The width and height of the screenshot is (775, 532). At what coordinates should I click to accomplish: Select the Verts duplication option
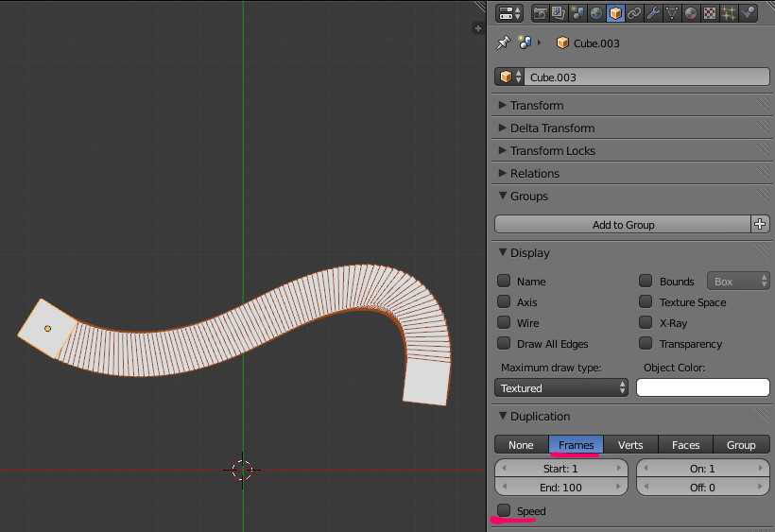point(630,445)
